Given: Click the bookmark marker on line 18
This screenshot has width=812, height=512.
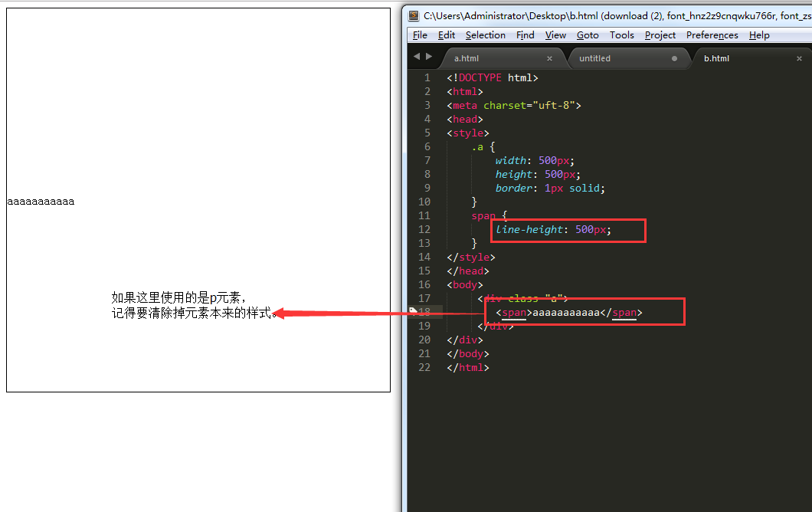Looking at the screenshot, I should (413, 311).
